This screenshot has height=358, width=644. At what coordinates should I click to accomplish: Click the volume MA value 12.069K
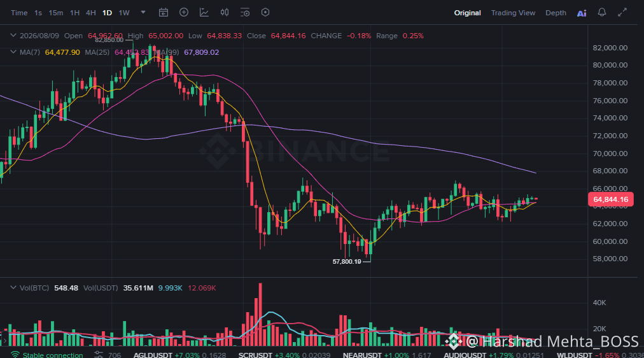[x=202, y=288]
